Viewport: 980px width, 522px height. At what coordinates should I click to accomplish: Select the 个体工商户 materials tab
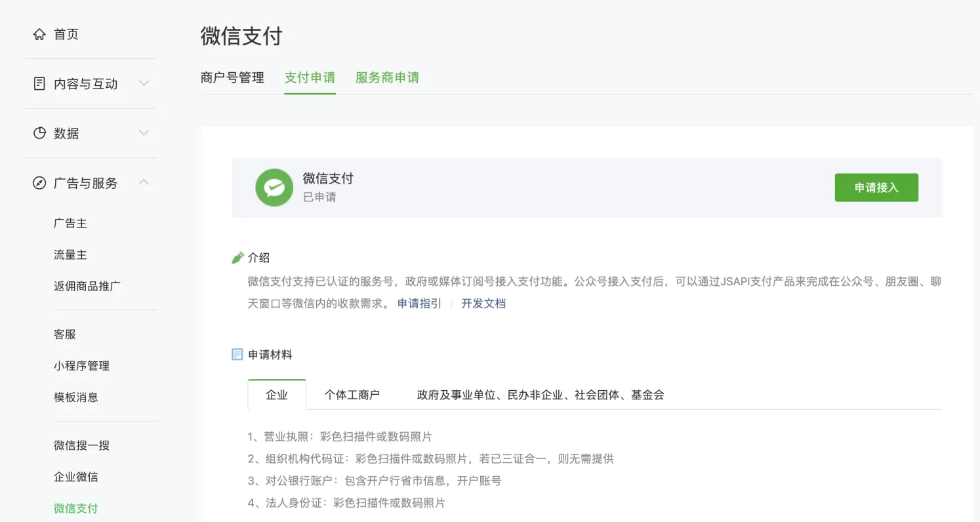352,395
